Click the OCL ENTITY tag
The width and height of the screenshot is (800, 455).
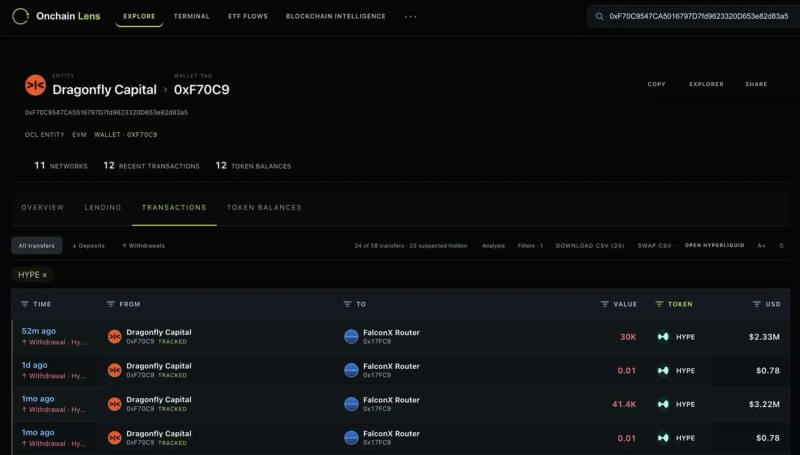pyautogui.click(x=45, y=135)
